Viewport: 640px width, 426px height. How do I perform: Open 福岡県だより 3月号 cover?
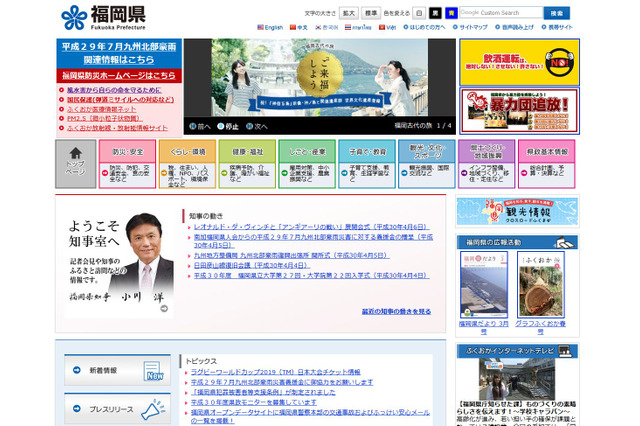tap(484, 284)
